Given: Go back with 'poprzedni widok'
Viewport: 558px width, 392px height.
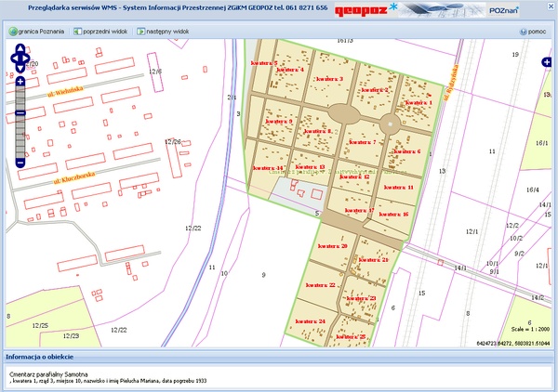Looking at the screenshot, I should point(100,31).
